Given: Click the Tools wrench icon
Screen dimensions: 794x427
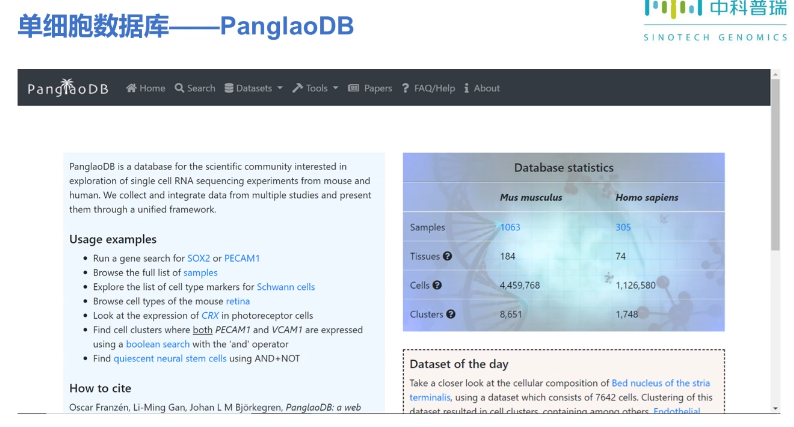Looking at the screenshot, I should 297,88.
